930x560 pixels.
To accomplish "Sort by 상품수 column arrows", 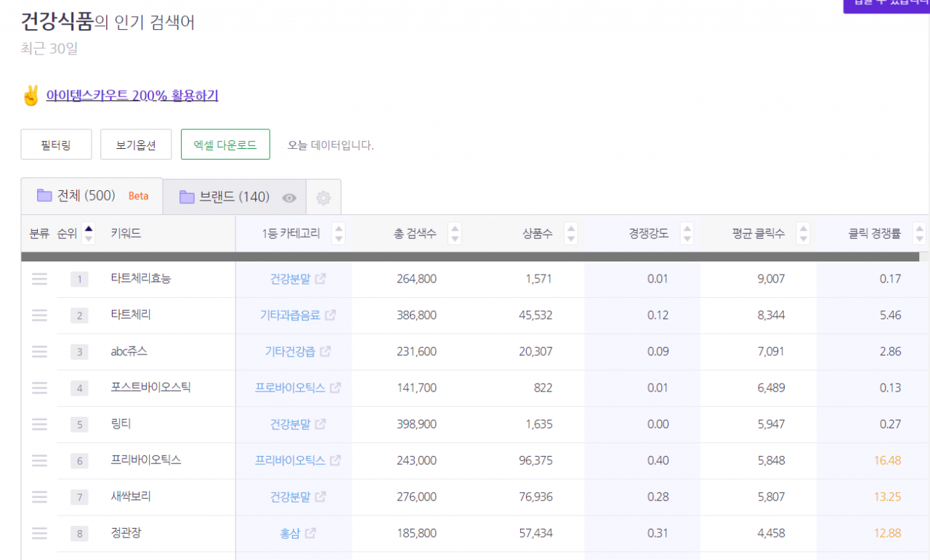I will (x=571, y=233).
